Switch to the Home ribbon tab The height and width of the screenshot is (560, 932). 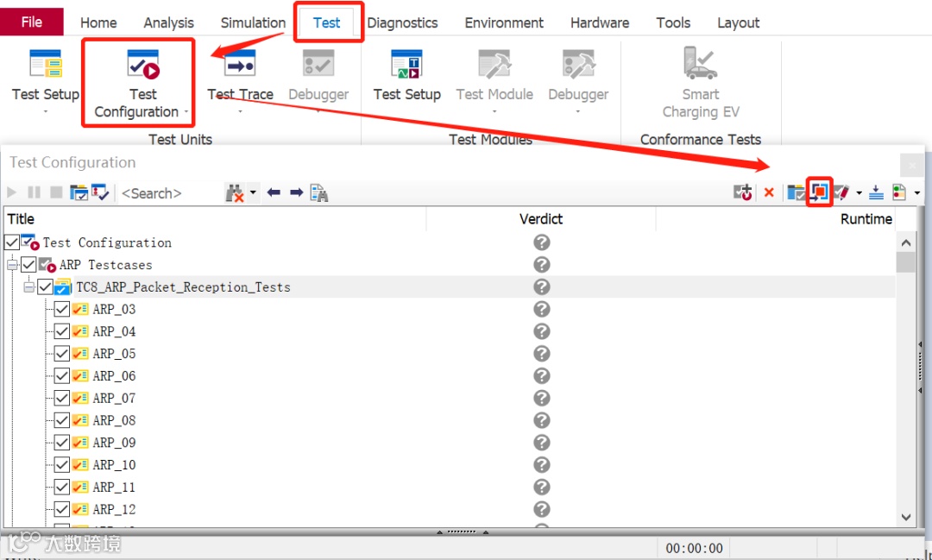click(x=98, y=22)
